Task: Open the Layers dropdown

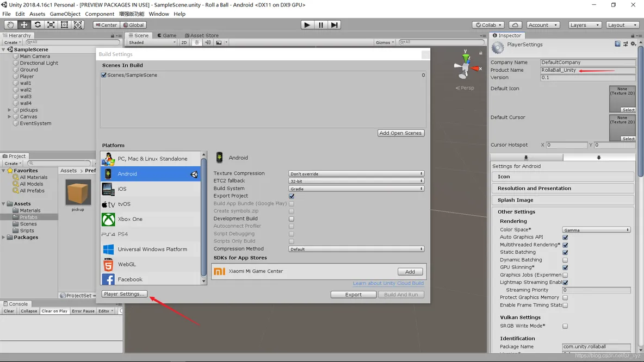Action: coord(585,25)
